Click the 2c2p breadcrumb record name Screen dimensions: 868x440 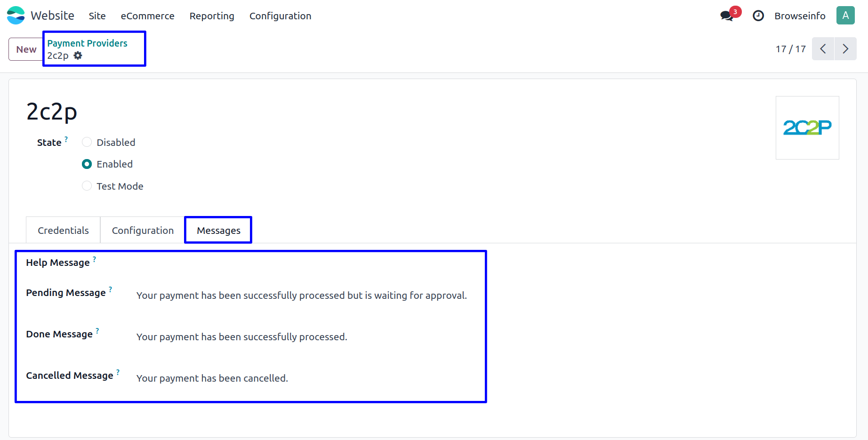[x=58, y=56]
